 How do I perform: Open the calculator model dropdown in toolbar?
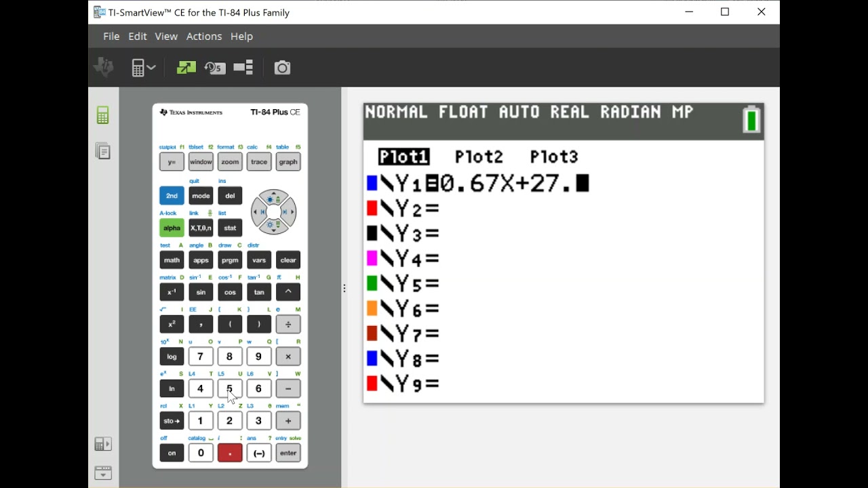(143, 67)
